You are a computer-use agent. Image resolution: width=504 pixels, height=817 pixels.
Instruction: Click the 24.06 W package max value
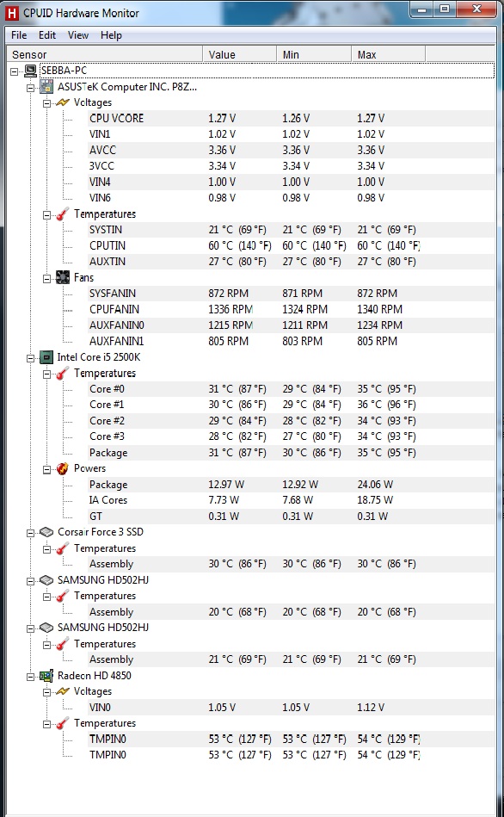point(375,485)
